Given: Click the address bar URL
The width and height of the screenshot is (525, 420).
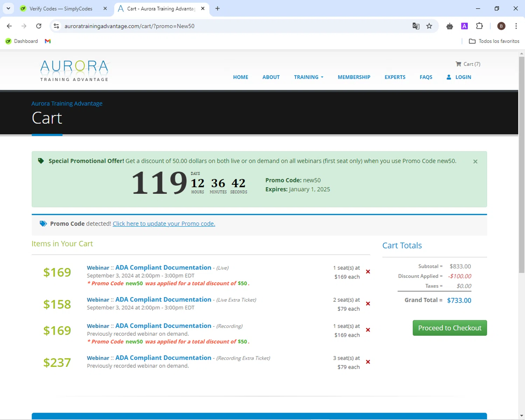Looking at the screenshot, I should 129,26.
